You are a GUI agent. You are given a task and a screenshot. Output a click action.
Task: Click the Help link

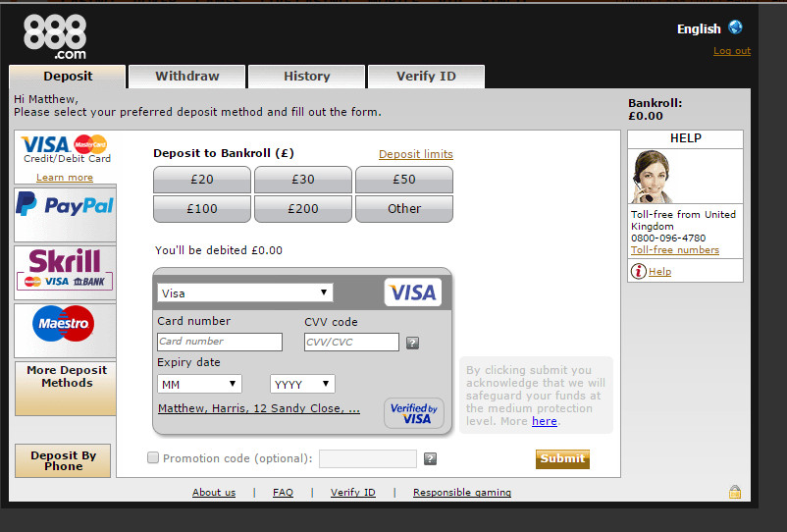click(659, 272)
